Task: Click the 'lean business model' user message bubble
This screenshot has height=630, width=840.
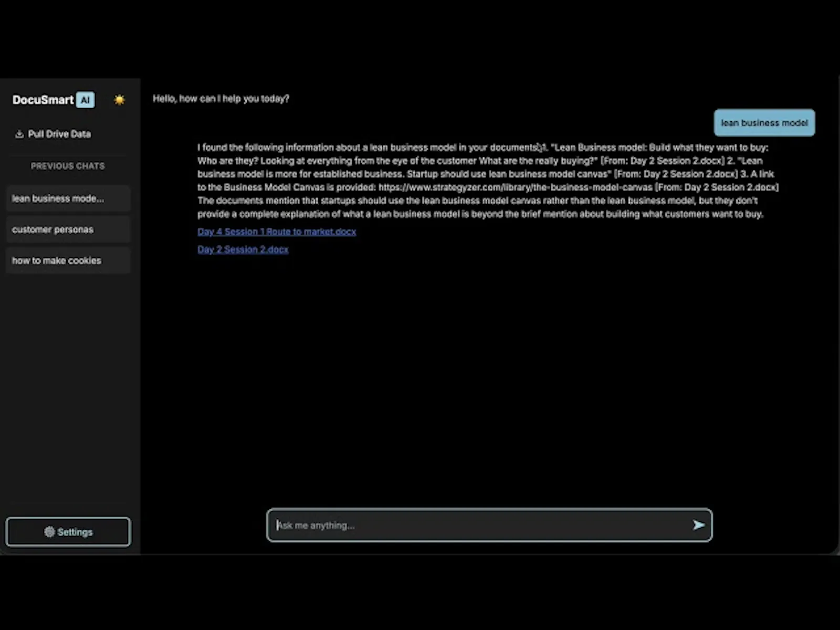Action: pos(764,123)
